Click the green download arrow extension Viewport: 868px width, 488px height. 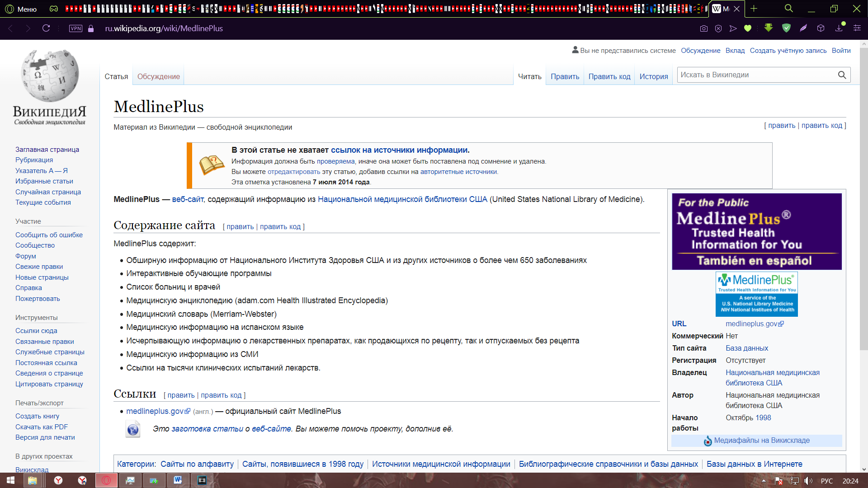(769, 28)
